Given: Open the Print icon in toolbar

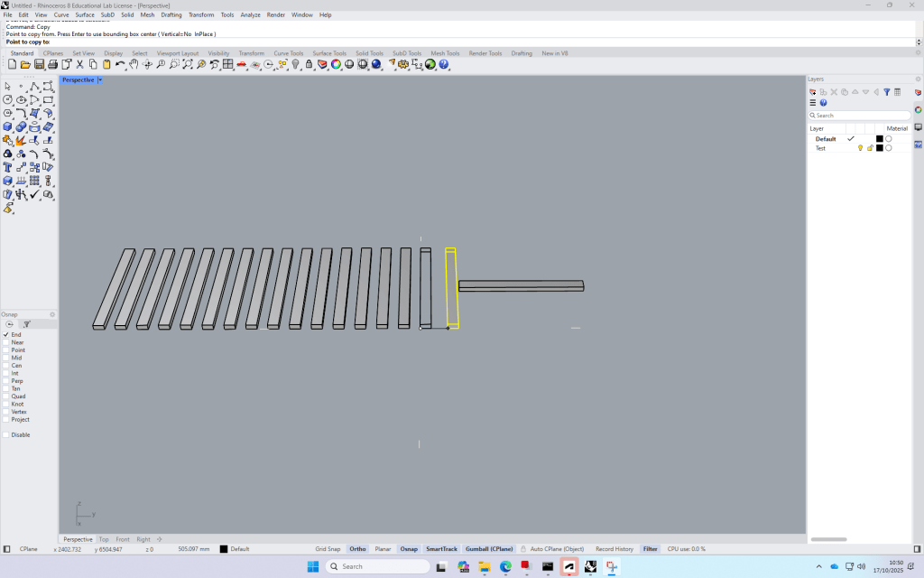Looking at the screenshot, I should point(52,64).
